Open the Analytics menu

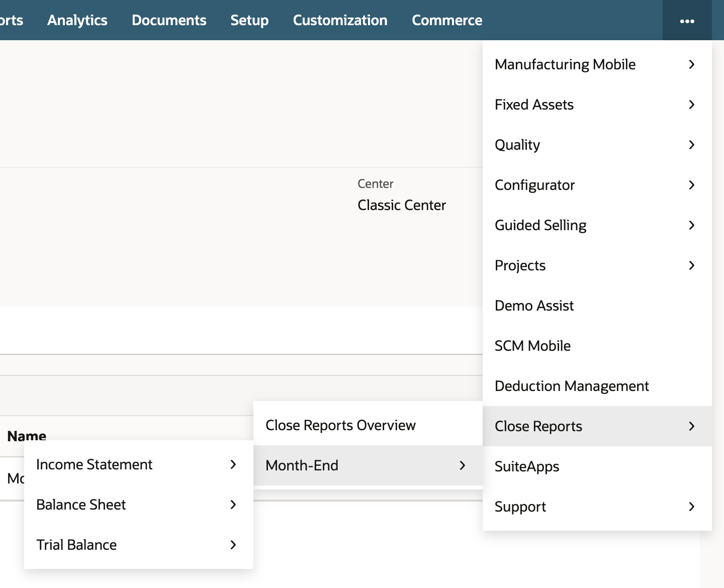click(x=77, y=20)
